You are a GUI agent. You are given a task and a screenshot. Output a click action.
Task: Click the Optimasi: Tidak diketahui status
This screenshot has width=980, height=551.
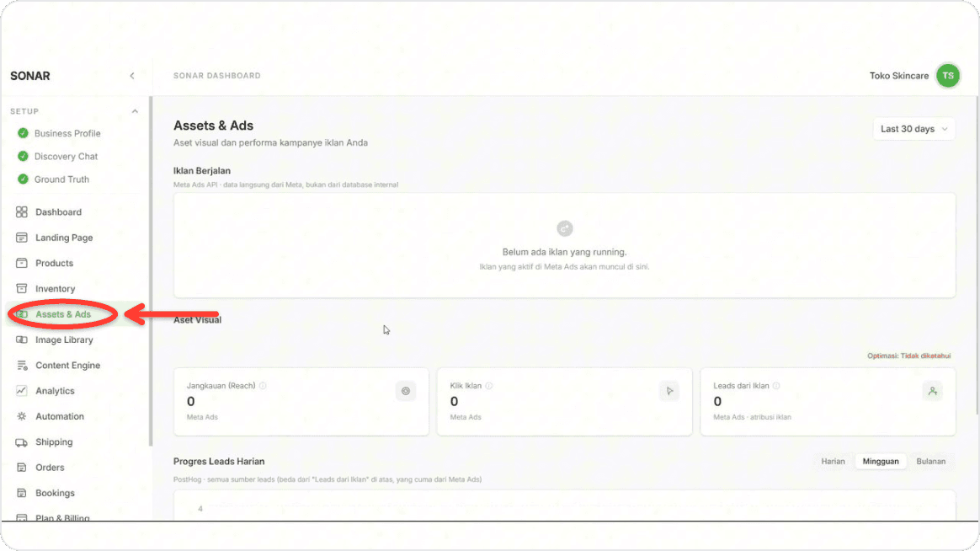pyautogui.click(x=908, y=356)
